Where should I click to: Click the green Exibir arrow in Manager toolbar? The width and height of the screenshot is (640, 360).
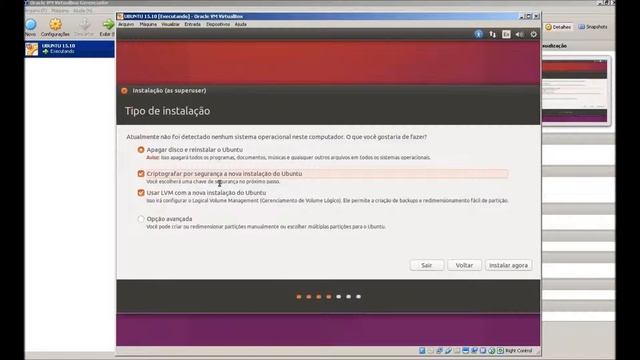(108, 24)
